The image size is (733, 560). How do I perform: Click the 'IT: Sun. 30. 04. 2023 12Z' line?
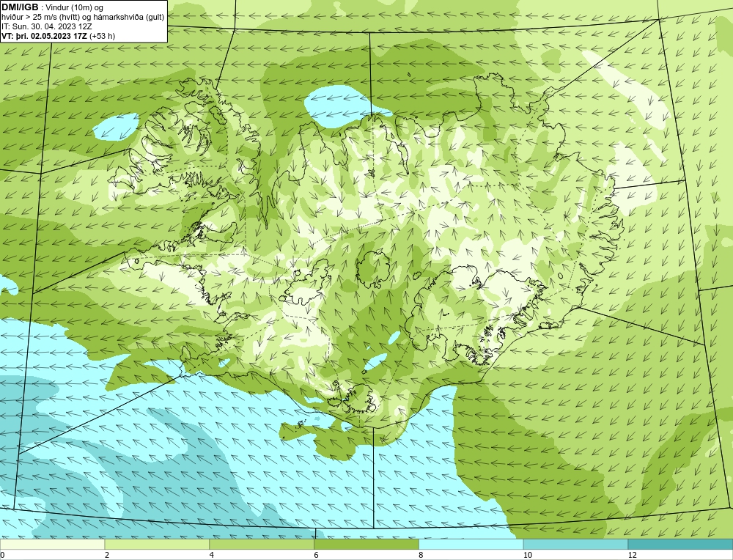[47, 26]
